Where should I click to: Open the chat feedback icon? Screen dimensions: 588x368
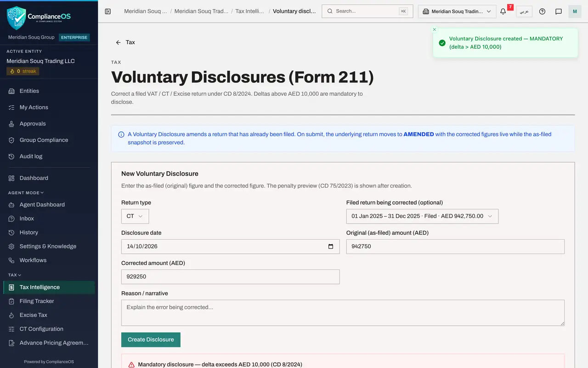[559, 11]
